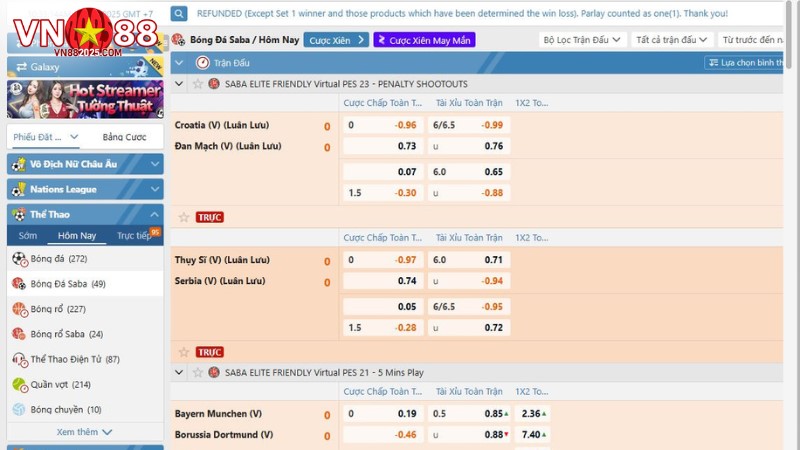The width and height of the screenshot is (800, 450).
Task: Click the PES 21 league red ball icon
Action: [x=214, y=372]
